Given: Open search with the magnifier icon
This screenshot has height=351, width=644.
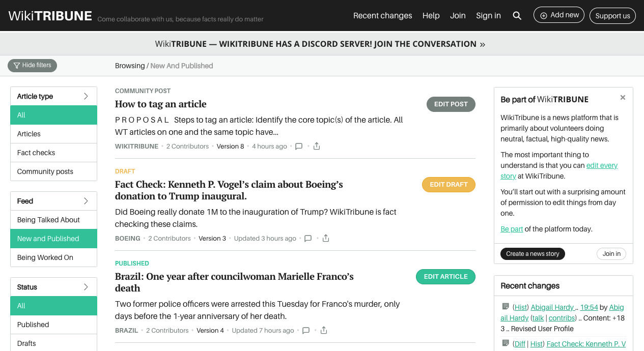Looking at the screenshot, I should (x=517, y=16).
